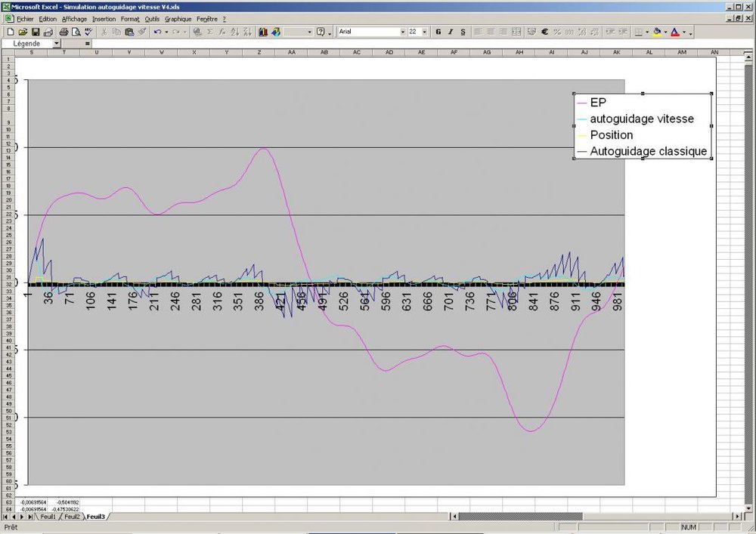Click the horizontal scrollbar right arrow

[x=737, y=516]
